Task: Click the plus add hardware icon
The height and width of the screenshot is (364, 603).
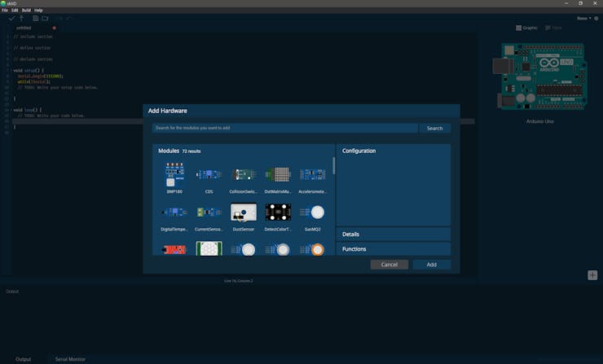Action: point(592,275)
